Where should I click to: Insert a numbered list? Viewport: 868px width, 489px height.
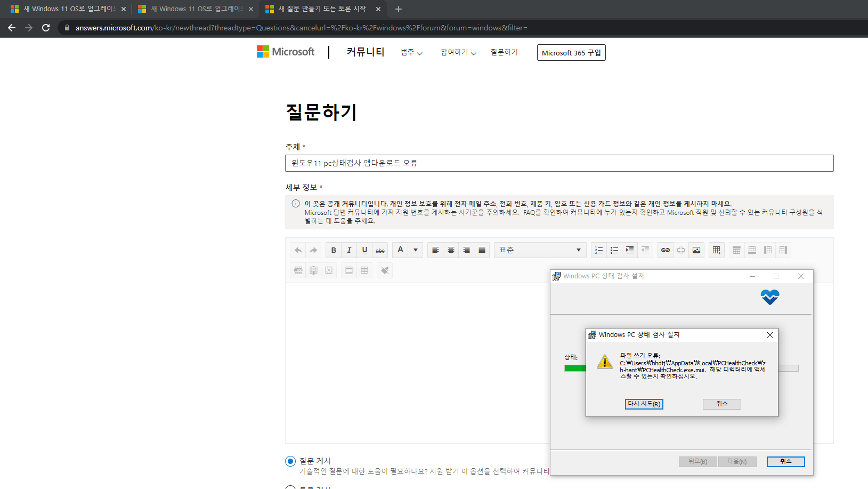[x=599, y=250]
